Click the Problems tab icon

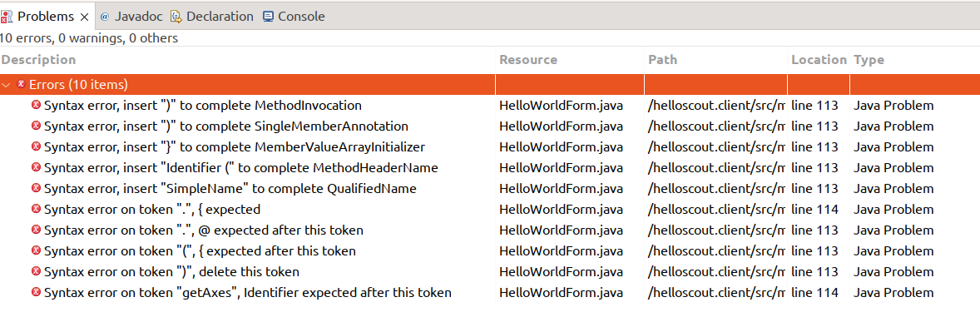tap(7, 17)
